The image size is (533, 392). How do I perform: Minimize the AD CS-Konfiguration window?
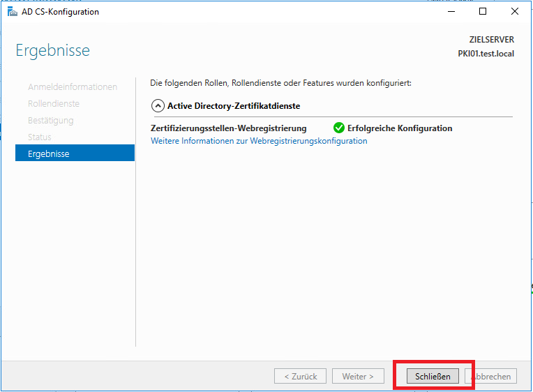click(x=450, y=12)
